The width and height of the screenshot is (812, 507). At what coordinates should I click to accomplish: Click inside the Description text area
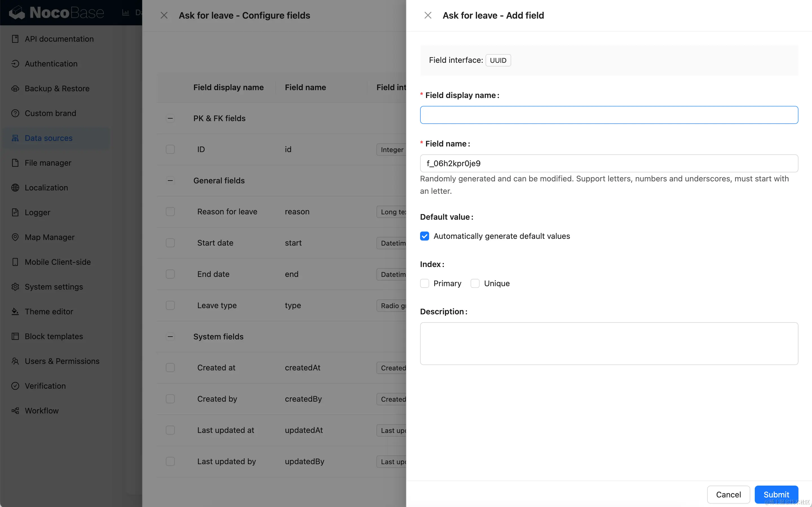coord(609,344)
